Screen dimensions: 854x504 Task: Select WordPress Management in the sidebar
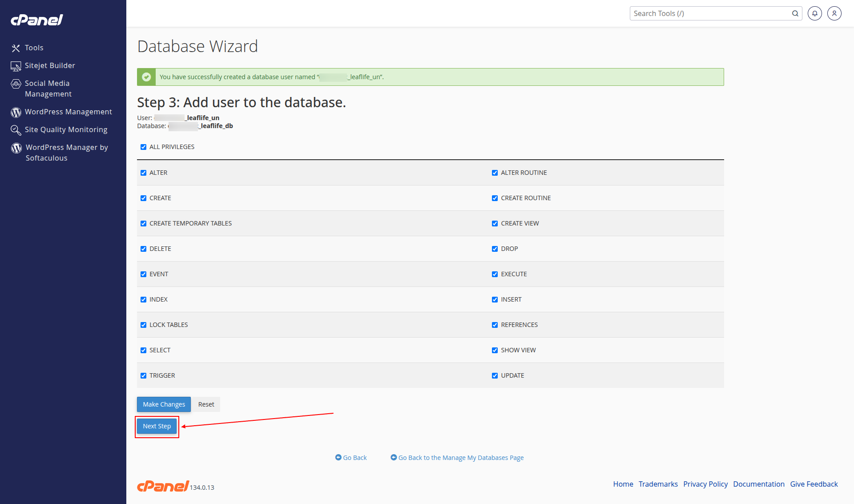click(68, 112)
